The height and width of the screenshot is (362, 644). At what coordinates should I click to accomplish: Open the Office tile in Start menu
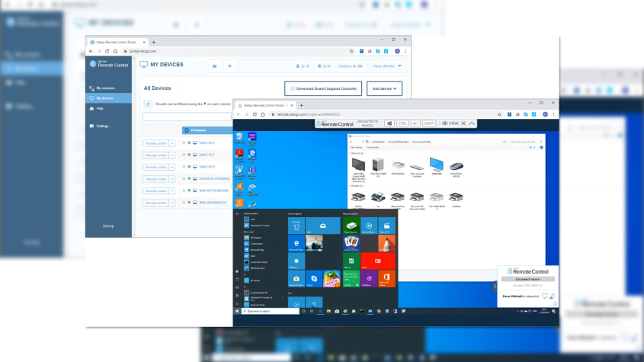click(x=386, y=279)
